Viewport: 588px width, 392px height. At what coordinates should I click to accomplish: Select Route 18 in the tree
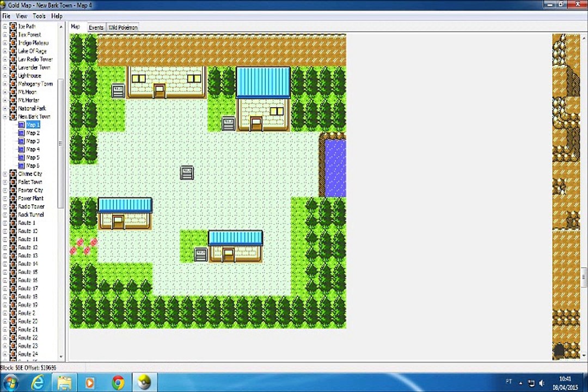tap(28, 297)
